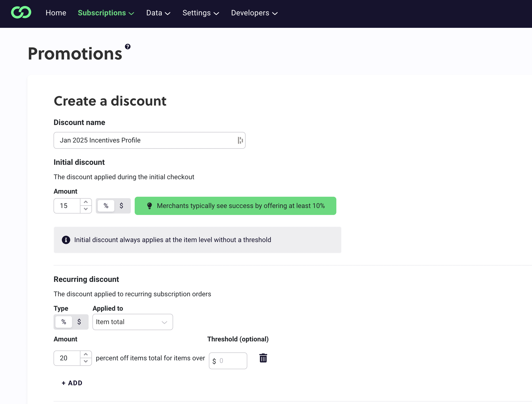Click the green logo icon in the navbar
Viewport: 532px width, 404px height.
[21, 12]
